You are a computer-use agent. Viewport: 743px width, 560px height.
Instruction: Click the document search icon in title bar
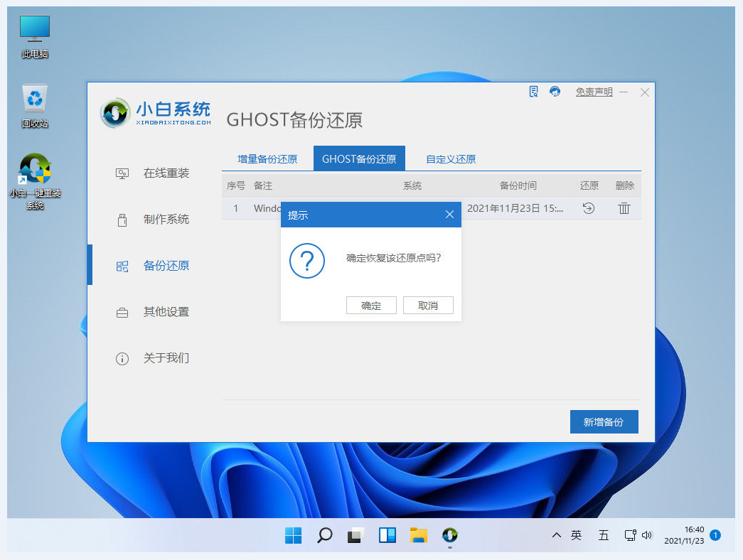534,92
